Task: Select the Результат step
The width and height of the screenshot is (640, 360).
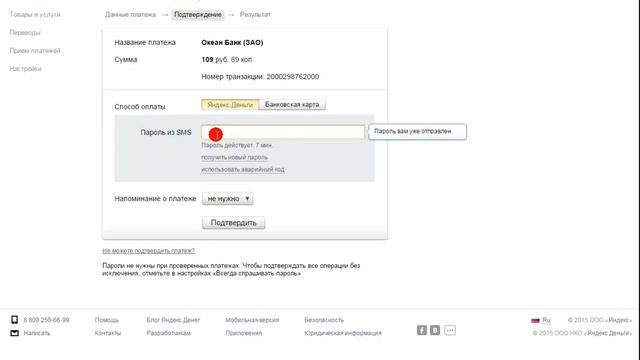Action: tap(255, 15)
